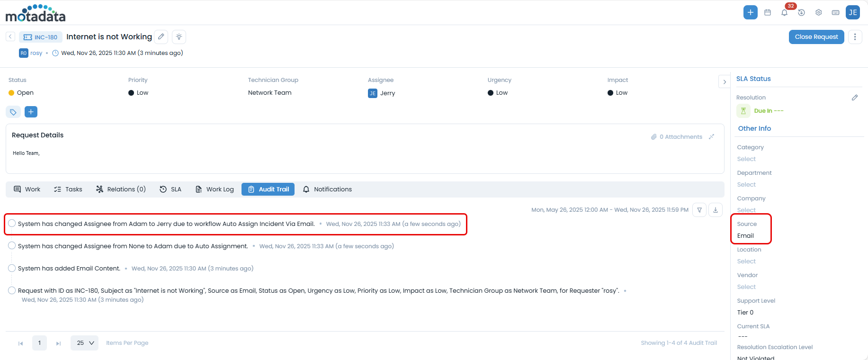
Task: Open the Category Select dropdown
Action: tap(746, 159)
